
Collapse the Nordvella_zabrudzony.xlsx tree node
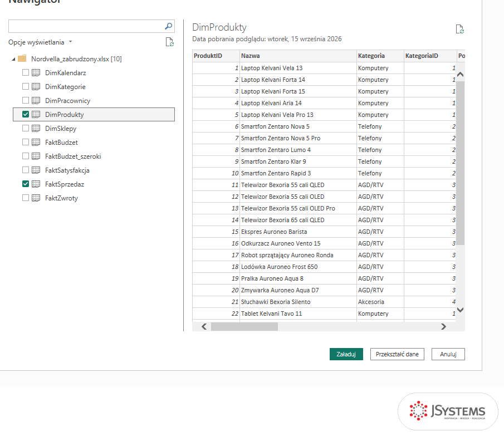click(x=13, y=59)
